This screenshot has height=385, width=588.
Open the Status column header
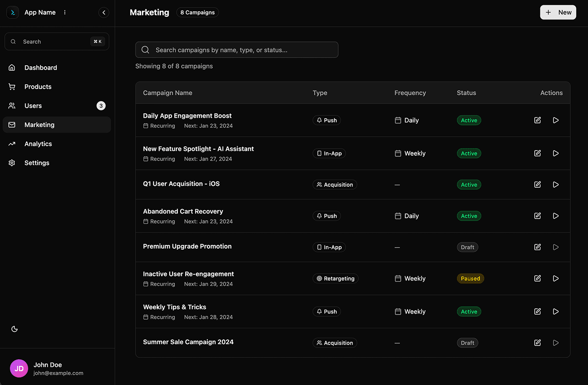coord(466,92)
